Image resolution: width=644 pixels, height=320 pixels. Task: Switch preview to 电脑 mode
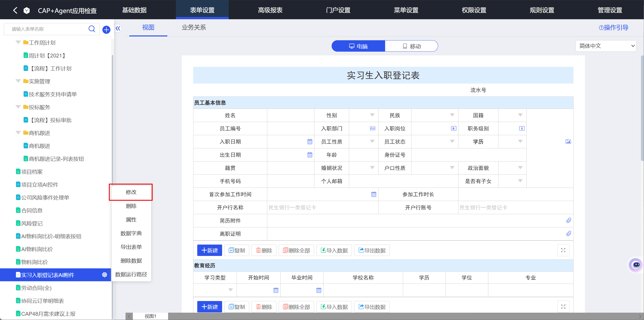click(358, 46)
